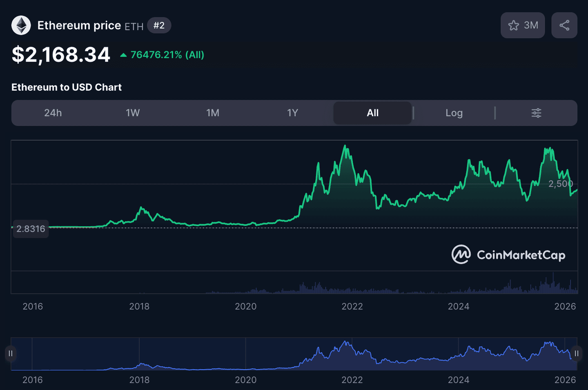
Task: Choose the 1Y timeframe
Action: 292,113
